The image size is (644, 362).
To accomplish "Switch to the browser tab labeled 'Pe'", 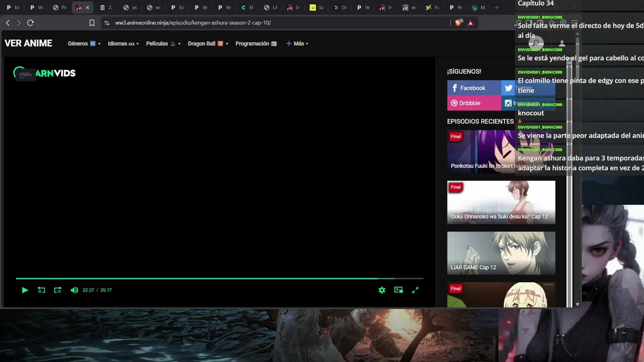I will click(456, 8).
